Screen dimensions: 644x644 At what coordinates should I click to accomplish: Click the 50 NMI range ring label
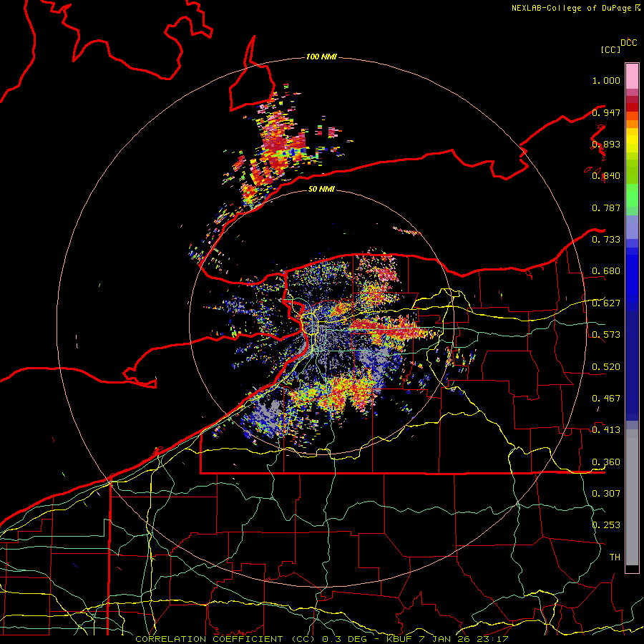[321, 189]
